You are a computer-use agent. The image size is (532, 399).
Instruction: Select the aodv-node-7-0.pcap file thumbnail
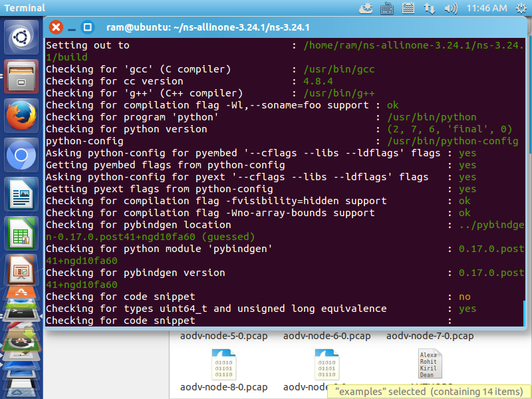point(430,336)
